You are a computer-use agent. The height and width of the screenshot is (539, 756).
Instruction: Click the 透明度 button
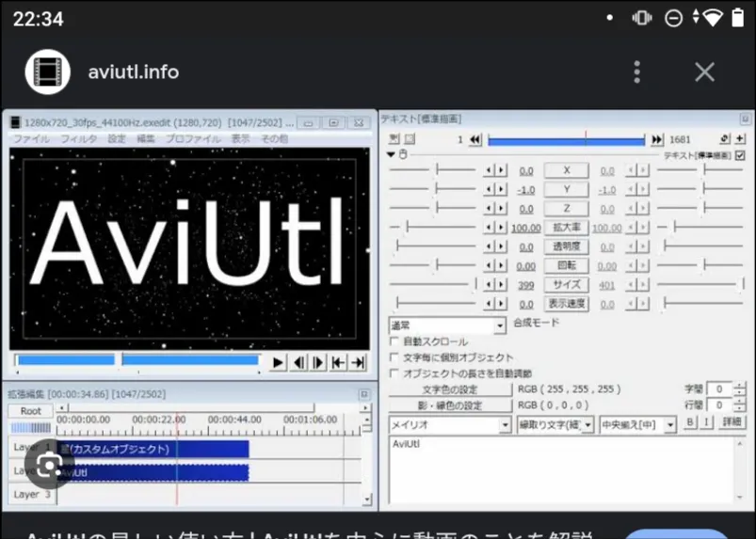click(567, 246)
